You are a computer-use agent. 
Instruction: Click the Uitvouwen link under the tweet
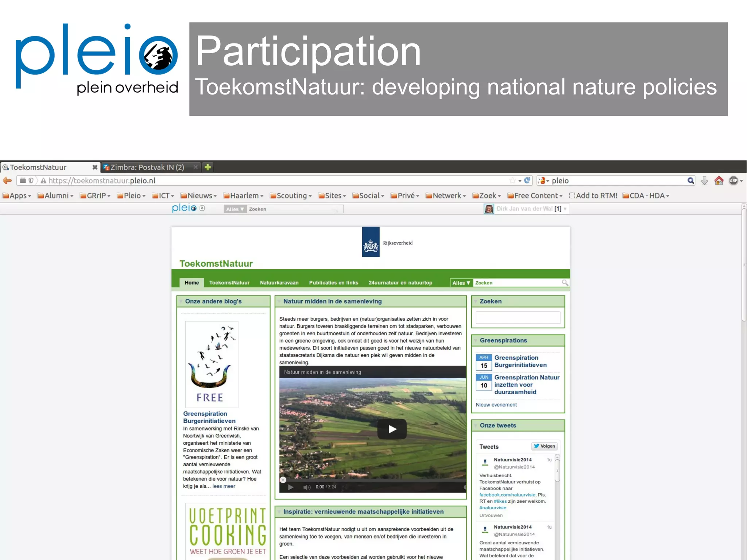pyautogui.click(x=491, y=515)
